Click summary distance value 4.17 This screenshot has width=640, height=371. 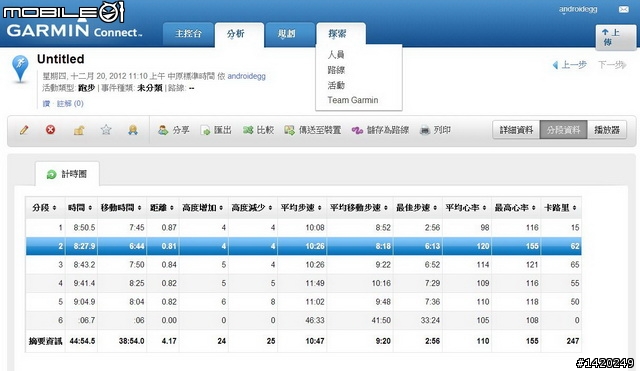pos(169,341)
